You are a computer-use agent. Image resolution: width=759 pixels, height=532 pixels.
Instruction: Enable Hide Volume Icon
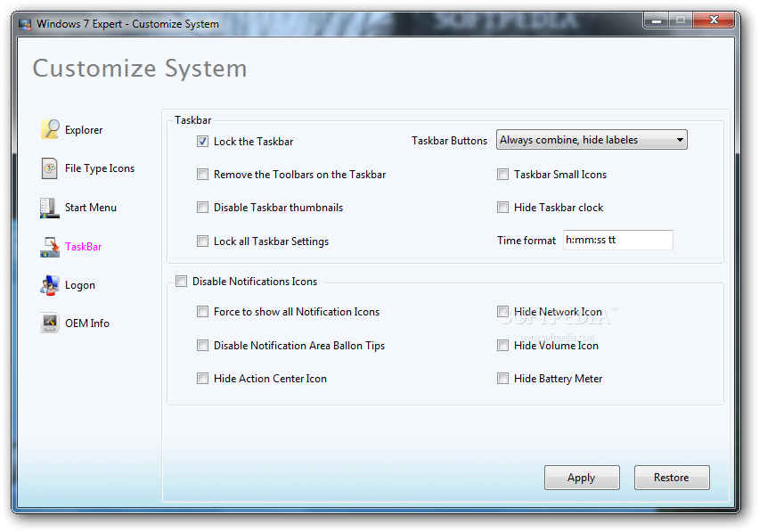click(503, 346)
